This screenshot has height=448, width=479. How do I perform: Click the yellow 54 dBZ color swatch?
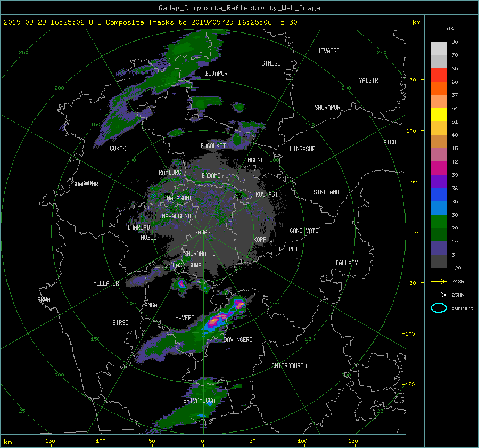click(x=439, y=115)
